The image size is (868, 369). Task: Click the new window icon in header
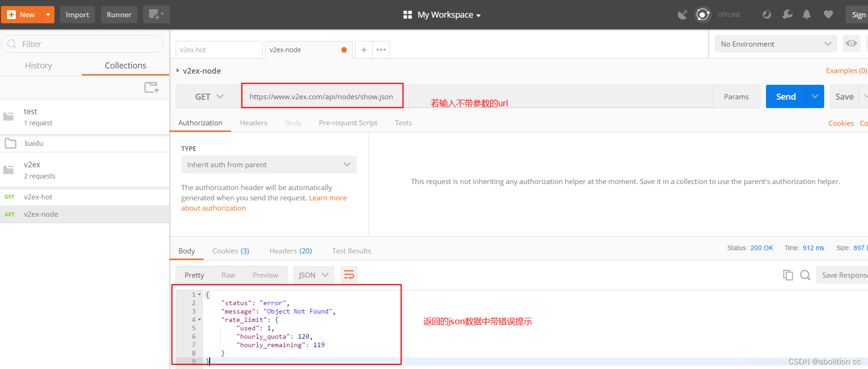pos(156,14)
